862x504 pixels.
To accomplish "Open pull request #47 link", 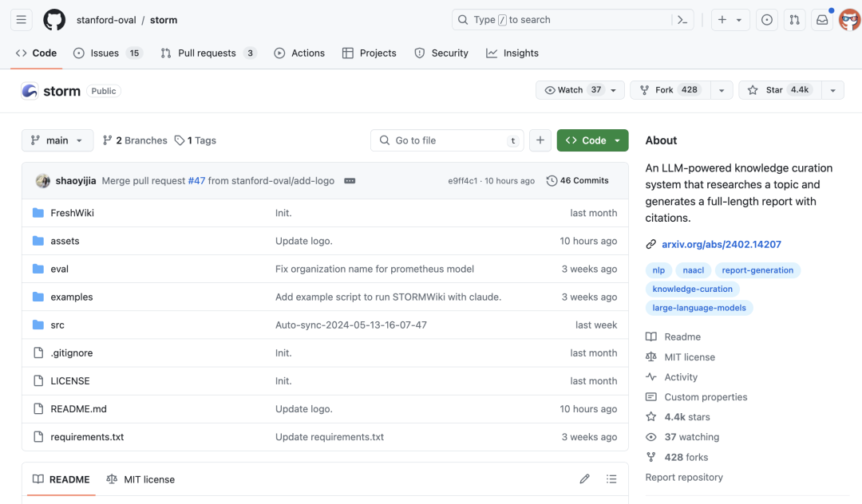I will [196, 181].
